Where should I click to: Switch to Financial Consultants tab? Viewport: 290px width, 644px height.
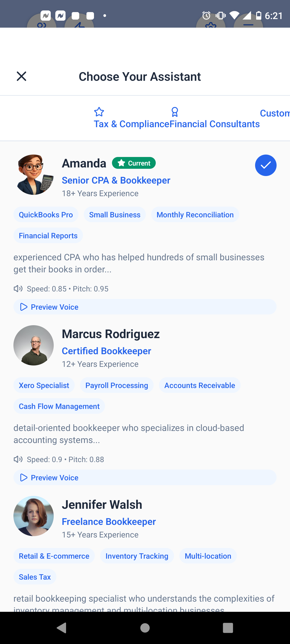215,118
